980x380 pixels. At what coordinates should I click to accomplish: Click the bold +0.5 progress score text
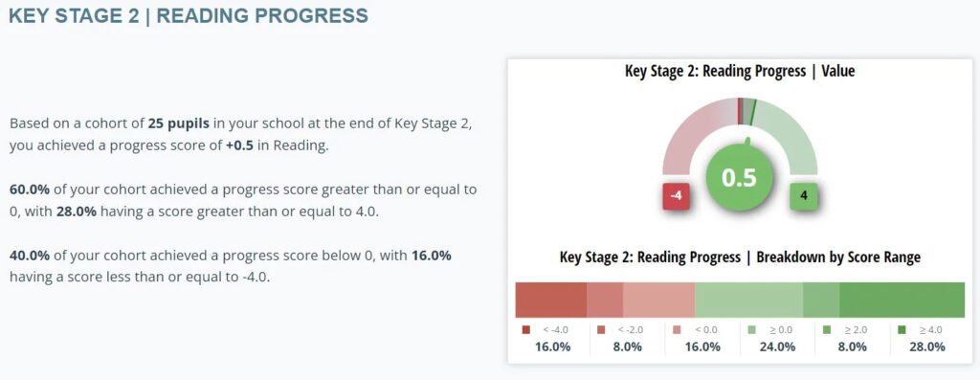239,146
